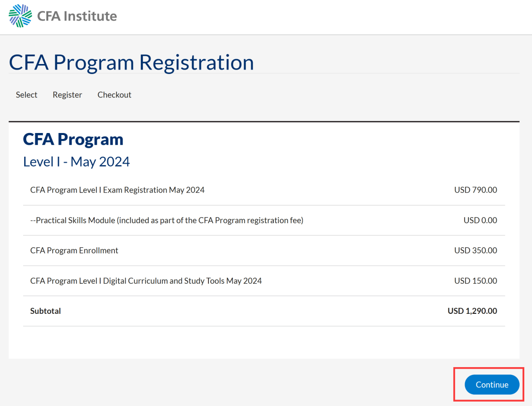
Task: Click the Level I - May 2024 subheading
Action: pyautogui.click(x=76, y=162)
